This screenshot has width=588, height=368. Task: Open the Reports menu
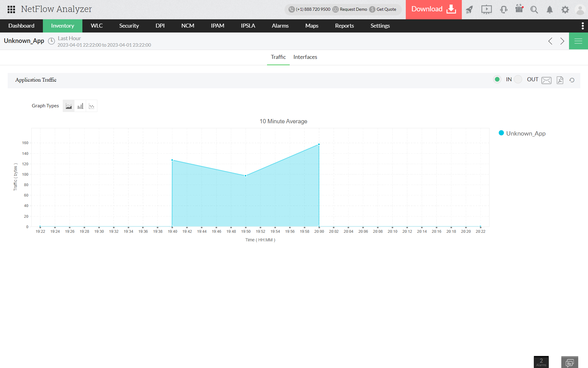(x=344, y=26)
